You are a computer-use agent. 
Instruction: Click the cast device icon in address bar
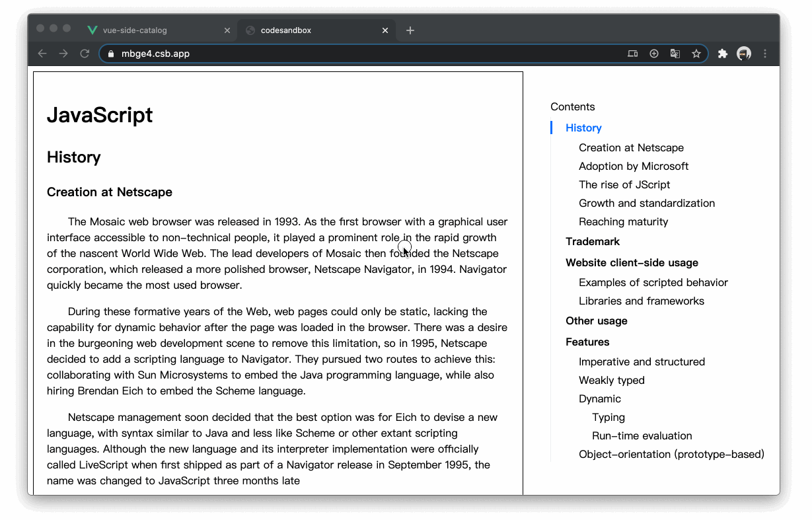click(x=633, y=54)
